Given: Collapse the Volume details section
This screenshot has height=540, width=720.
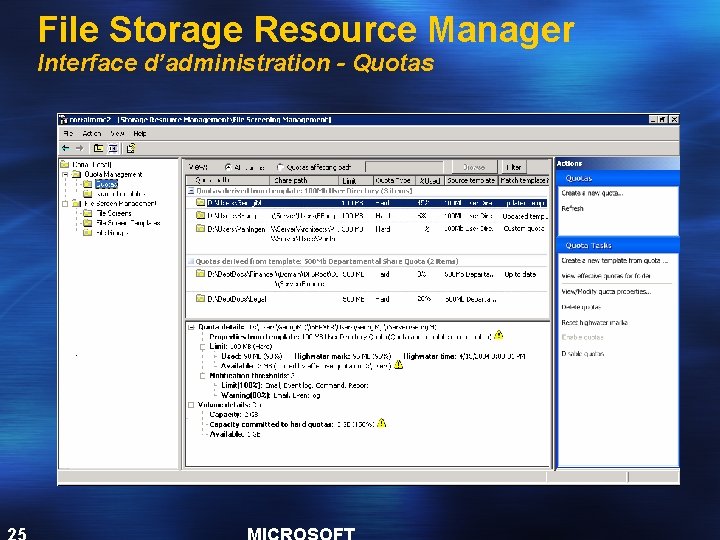Looking at the screenshot, I should pyautogui.click(x=191, y=405).
